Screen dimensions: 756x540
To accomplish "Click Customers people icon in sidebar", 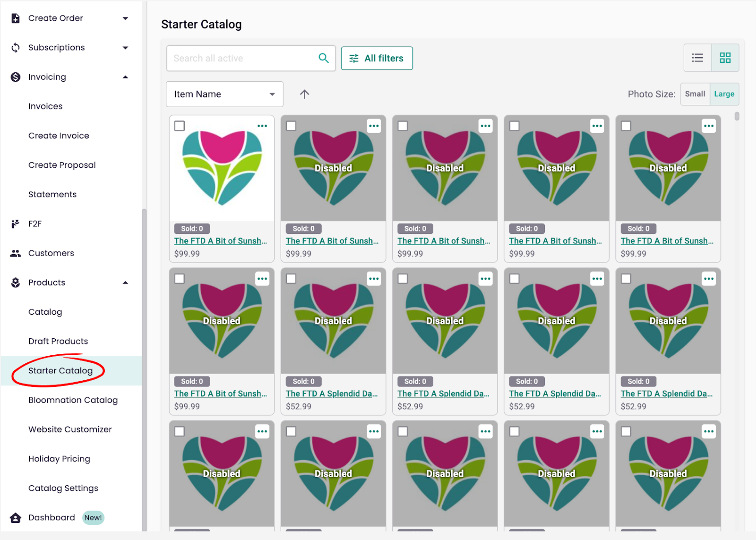I will 16,253.
